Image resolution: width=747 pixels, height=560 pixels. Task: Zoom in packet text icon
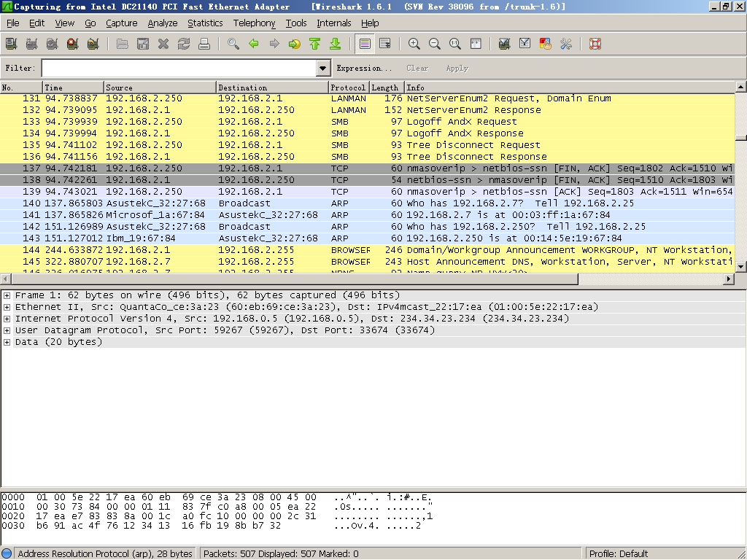(414, 44)
